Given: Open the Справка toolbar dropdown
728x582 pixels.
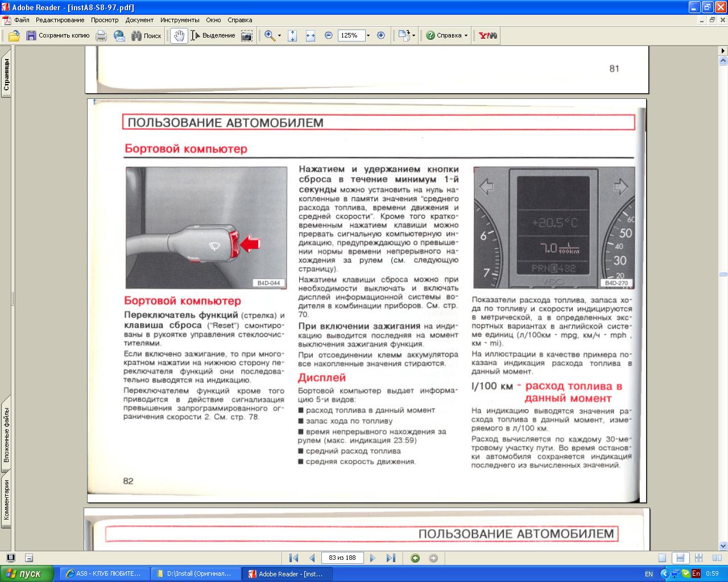Looking at the screenshot, I should point(466,35).
